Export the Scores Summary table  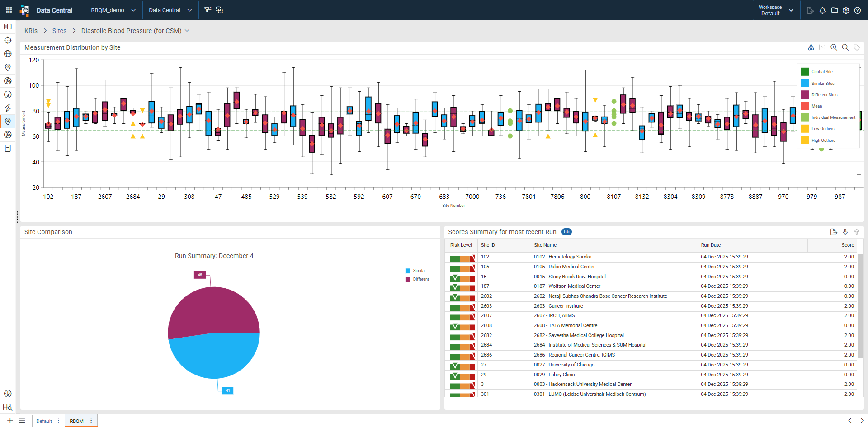click(834, 232)
